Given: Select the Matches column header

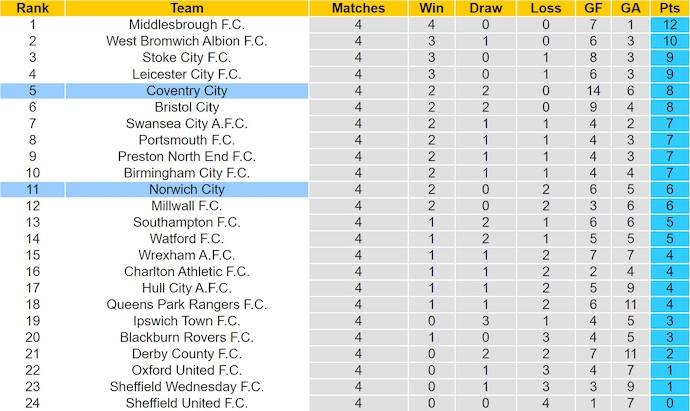Looking at the screenshot, I should coord(357,8).
